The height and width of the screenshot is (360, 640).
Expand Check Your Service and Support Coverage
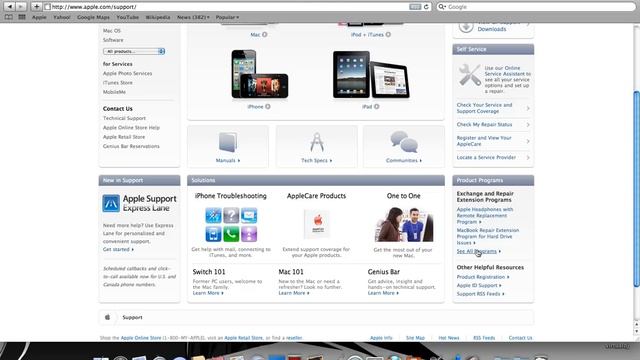tap(493, 108)
